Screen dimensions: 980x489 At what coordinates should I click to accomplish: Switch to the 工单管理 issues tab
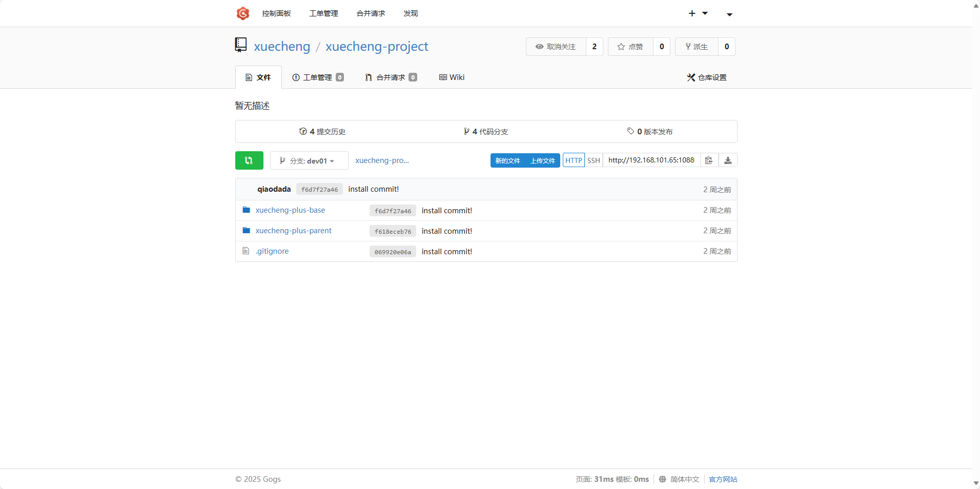[318, 77]
